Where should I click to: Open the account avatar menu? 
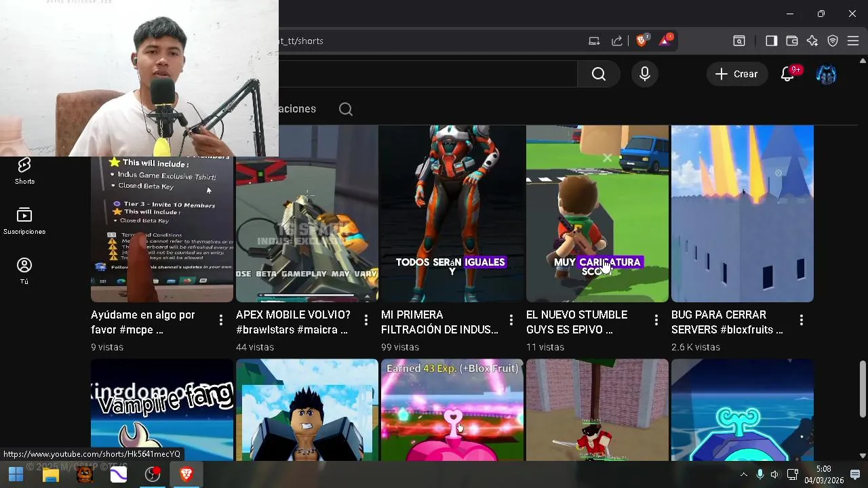(826, 74)
